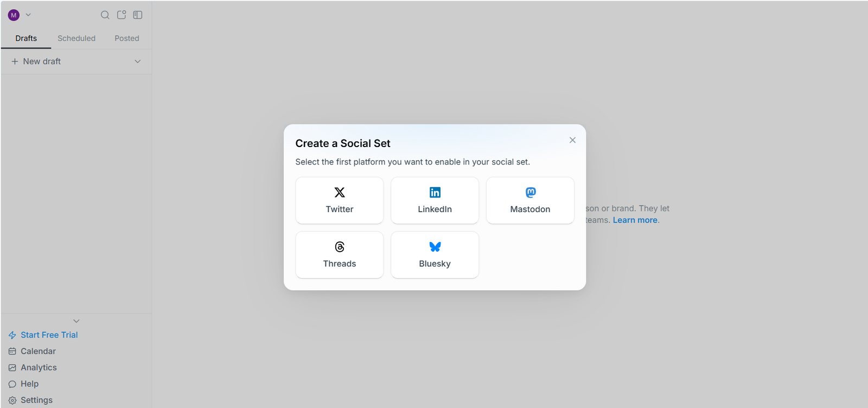Switch to the Posted tab
This screenshot has width=868, height=408.
click(x=127, y=39)
